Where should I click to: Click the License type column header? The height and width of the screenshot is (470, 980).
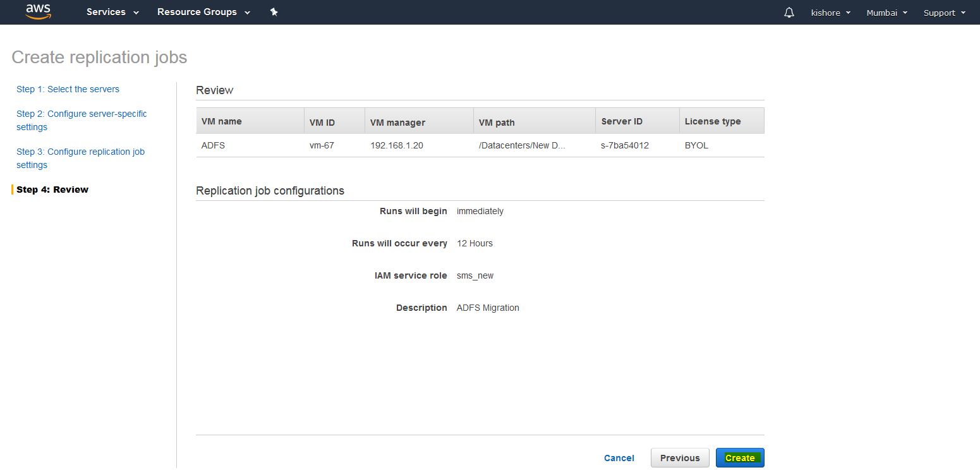[x=712, y=121]
